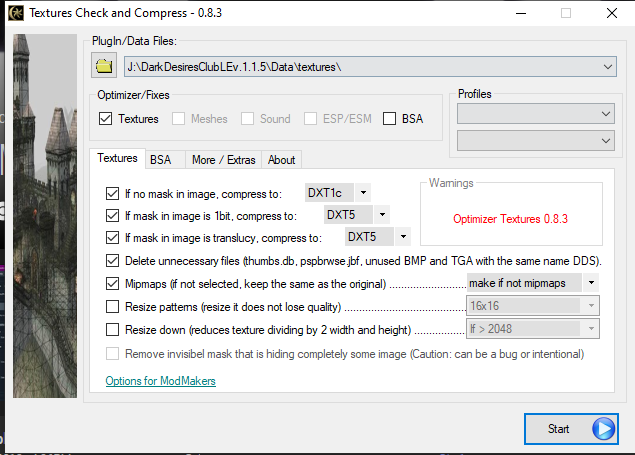Screen dimensions: 635x455
Task: Click the app logo in title bar
Action: coord(16,13)
